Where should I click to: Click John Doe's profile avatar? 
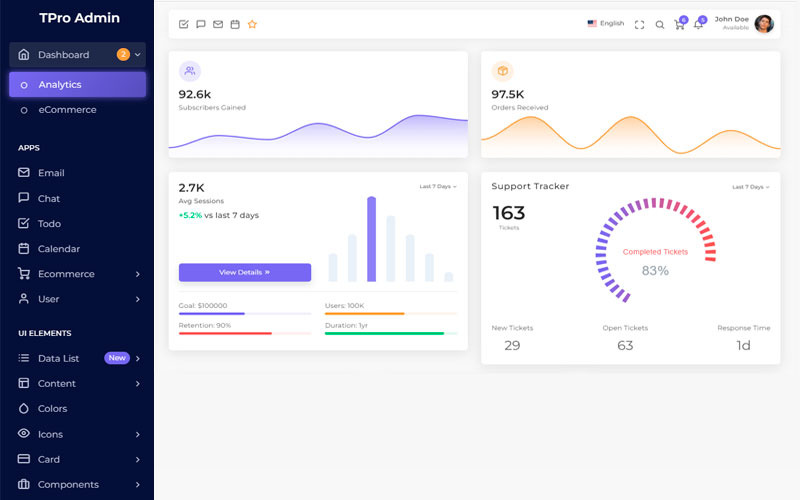click(764, 24)
